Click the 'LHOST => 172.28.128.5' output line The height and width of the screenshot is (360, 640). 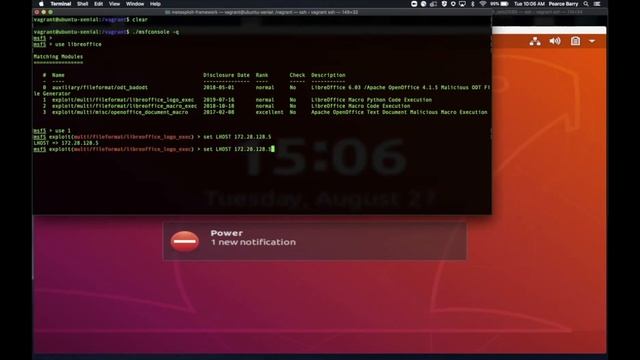click(66, 143)
